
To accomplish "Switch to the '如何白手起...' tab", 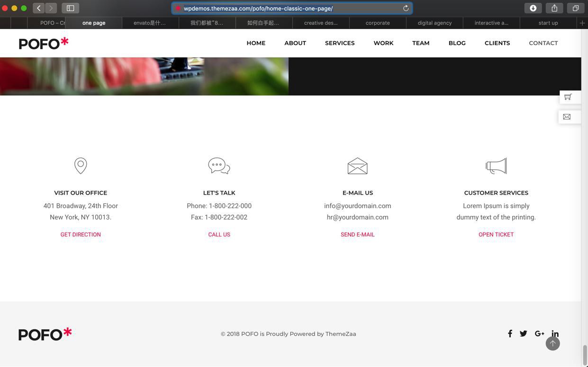I will pyautogui.click(x=264, y=23).
